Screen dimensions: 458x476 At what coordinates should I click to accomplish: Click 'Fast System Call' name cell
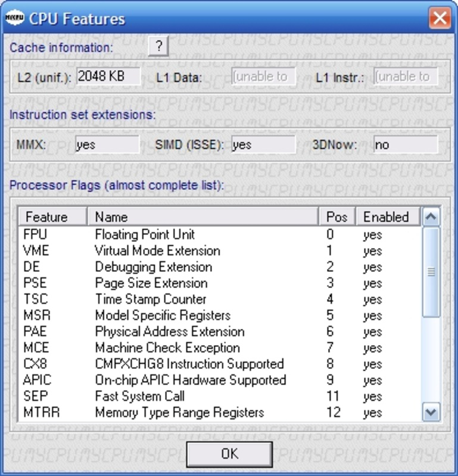pos(140,396)
